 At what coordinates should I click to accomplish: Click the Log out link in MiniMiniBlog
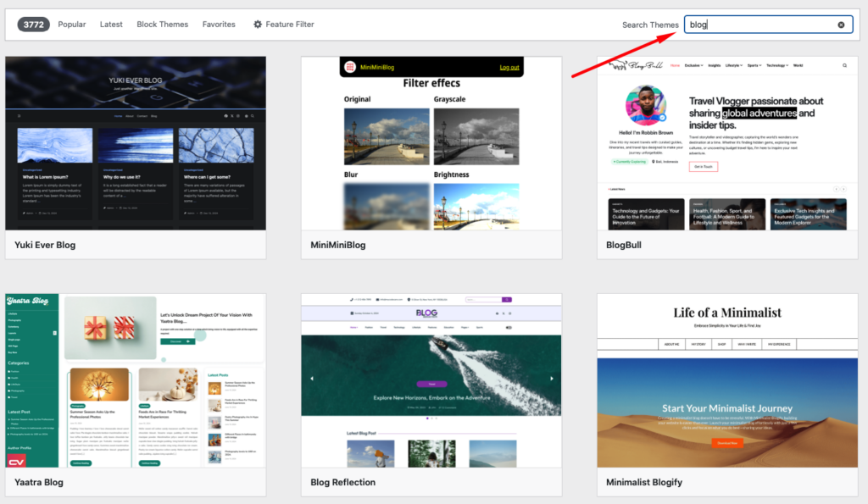tap(509, 67)
